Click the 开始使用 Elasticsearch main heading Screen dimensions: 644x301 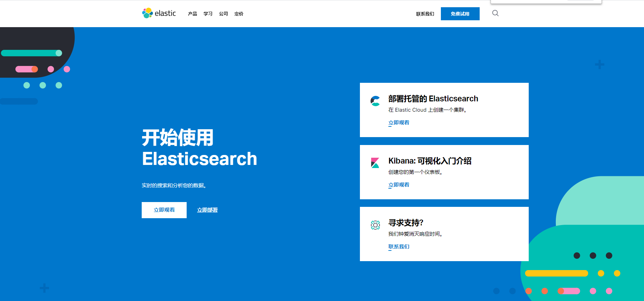pyautogui.click(x=199, y=148)
